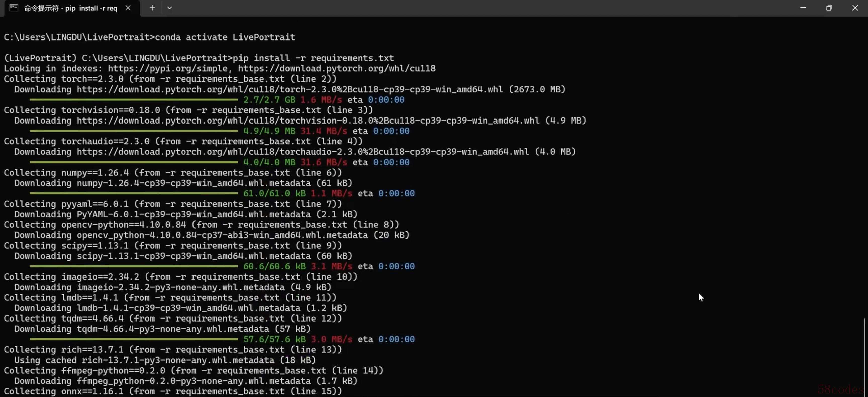The height and width of the screenshot is (397, 868).
Task: Click the 'Collecting scipy==1.13.1' line
Action: click(x=173, y=246)
